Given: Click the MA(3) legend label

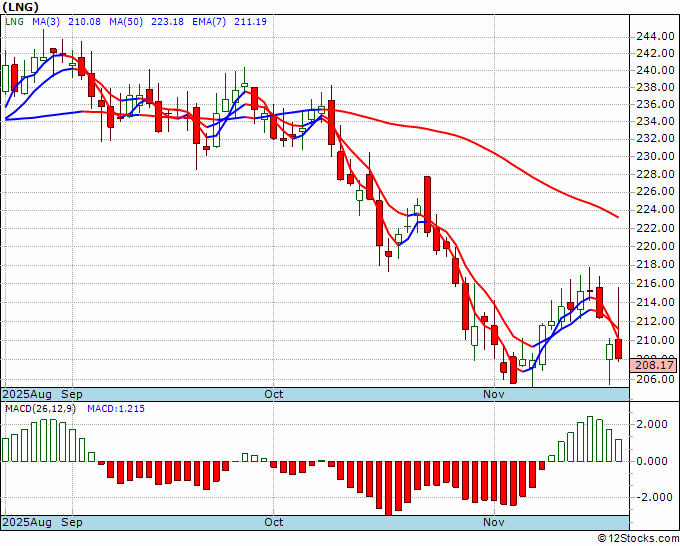Looking at the screenshot, I should pyautogui.click(x=46, y=21).
